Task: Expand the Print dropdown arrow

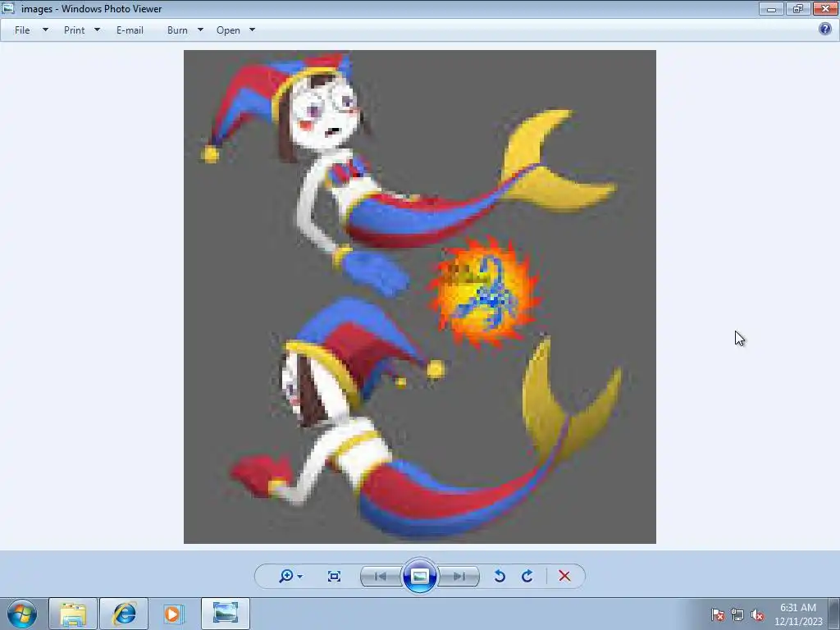Action: click(97, 30)
